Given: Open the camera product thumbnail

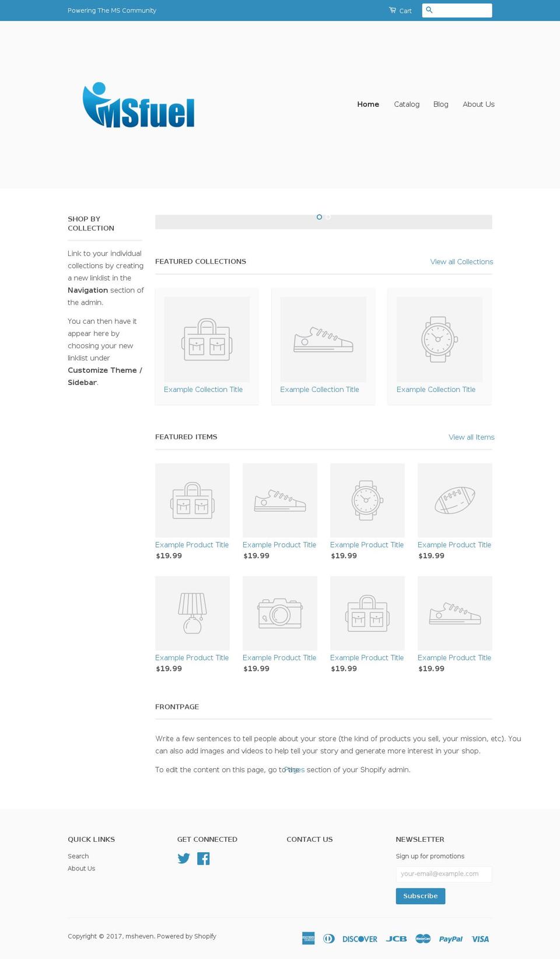Looking at the screenshot, I should 280,613.
